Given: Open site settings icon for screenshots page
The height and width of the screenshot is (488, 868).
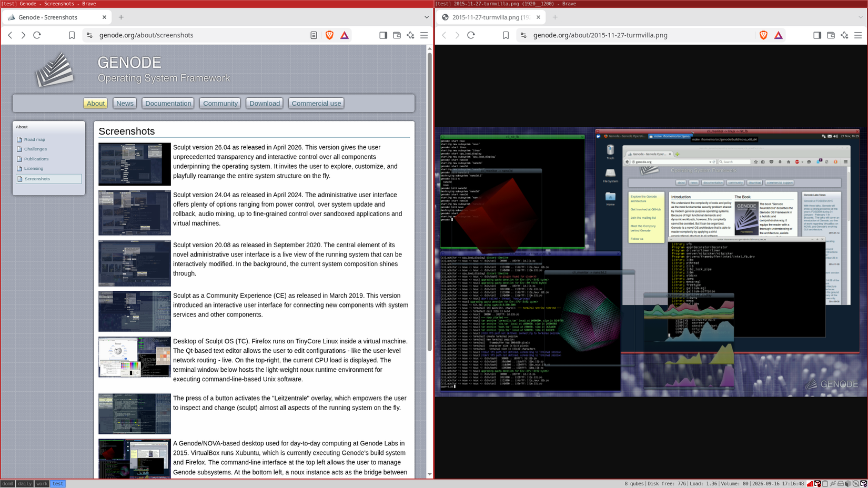Looking at the screenshot, I should click(89, 35).
